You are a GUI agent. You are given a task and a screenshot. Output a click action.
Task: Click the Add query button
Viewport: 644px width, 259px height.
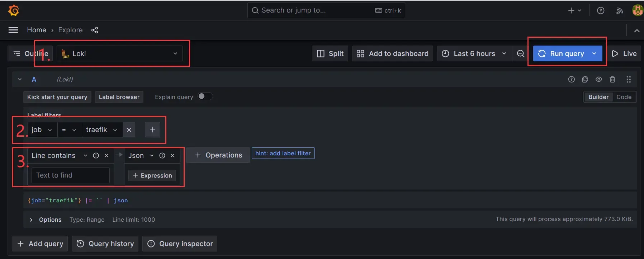(x=40, y=244)
